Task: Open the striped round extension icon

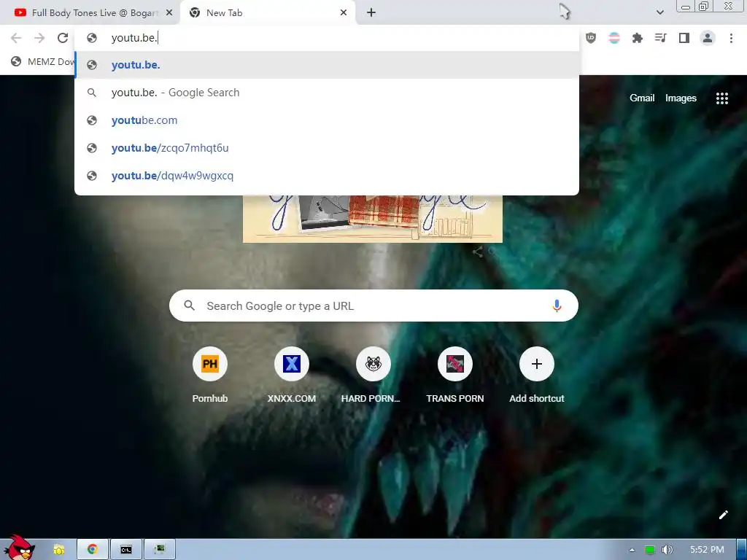Action: [614, 38]
